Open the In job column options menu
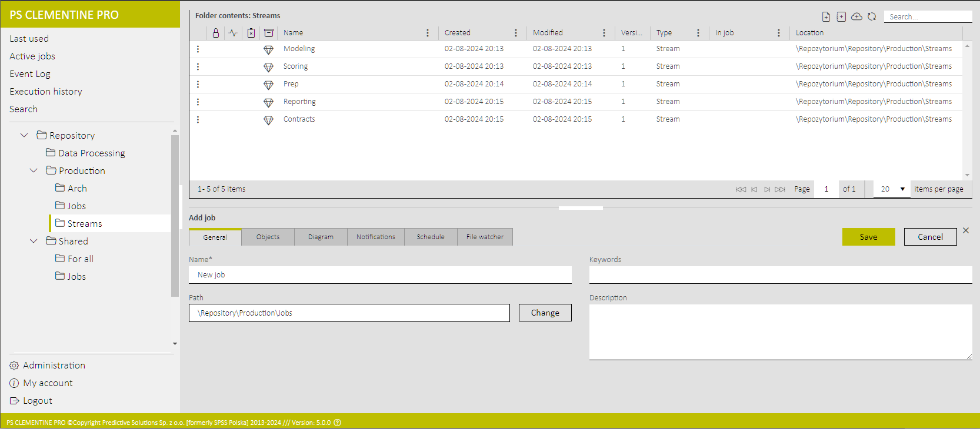This screenshot has width=980, height=429. pyautogui.click(x=779, y=33)
